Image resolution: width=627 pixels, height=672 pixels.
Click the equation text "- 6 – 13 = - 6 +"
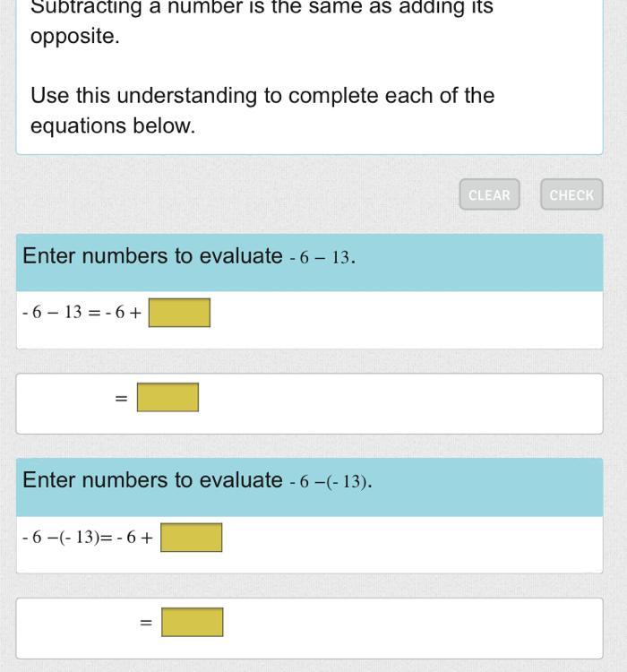click(x=82, y=313)
